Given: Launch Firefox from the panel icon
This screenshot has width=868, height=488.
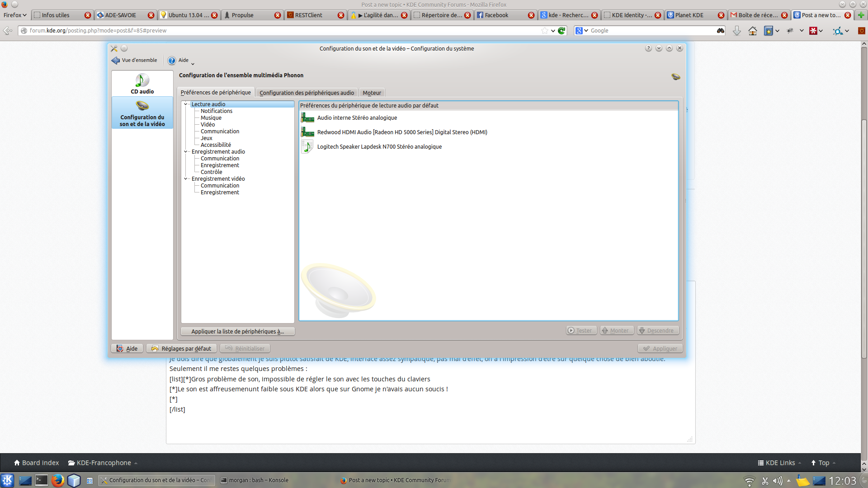Looking at the screenshot, I should [x=57, y=480].
